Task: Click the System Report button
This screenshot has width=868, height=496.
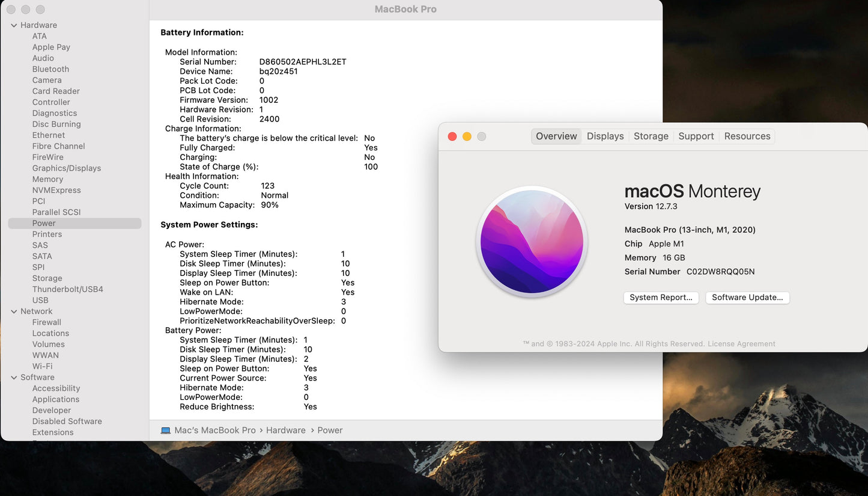Action: click(661, 298)
